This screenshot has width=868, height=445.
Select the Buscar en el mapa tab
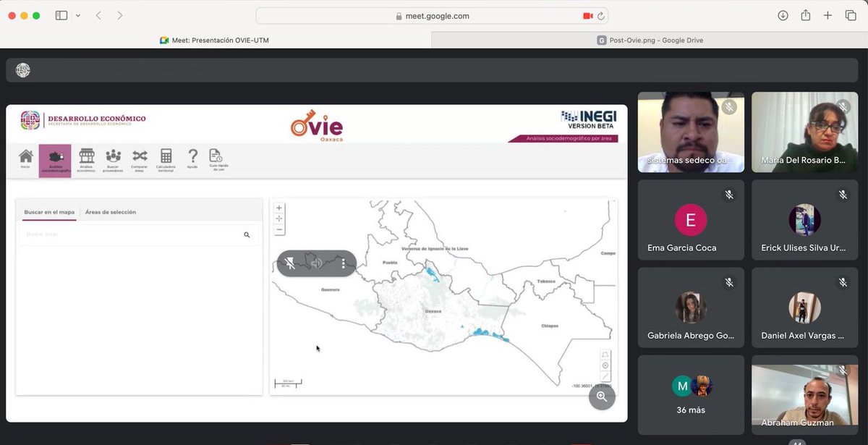(49, 212)
